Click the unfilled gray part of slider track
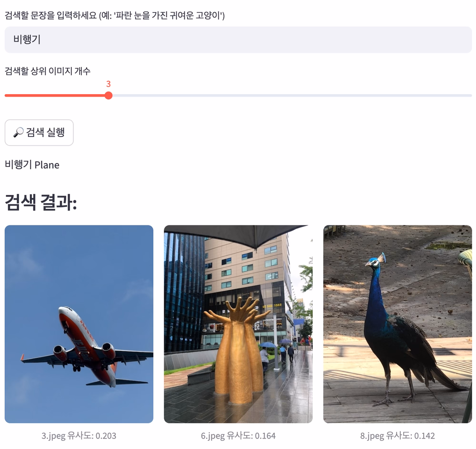 point(292,96)
